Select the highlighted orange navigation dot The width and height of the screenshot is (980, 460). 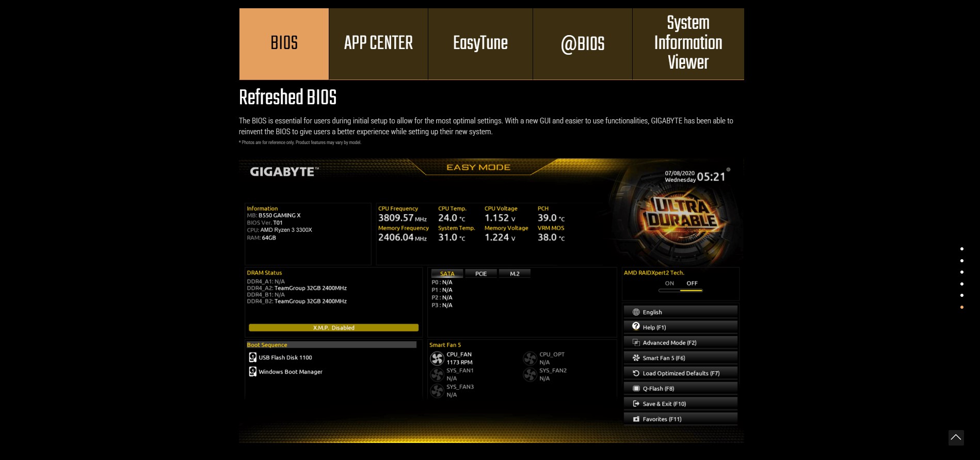click(x=962, y=307)
